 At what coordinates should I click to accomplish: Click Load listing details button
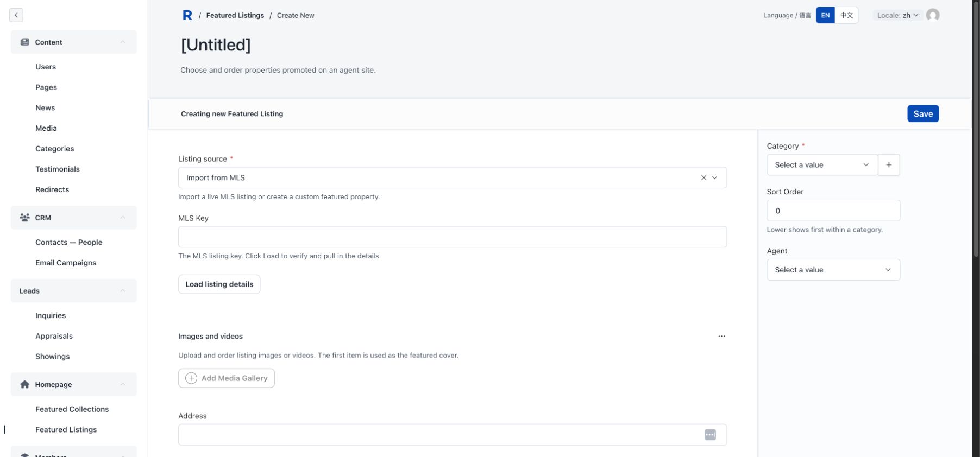219,284
